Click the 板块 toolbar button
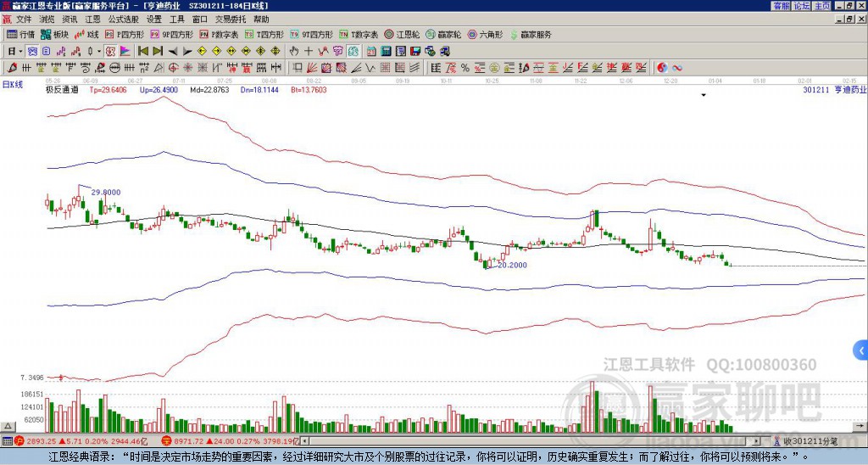 (x=54, y=34)
